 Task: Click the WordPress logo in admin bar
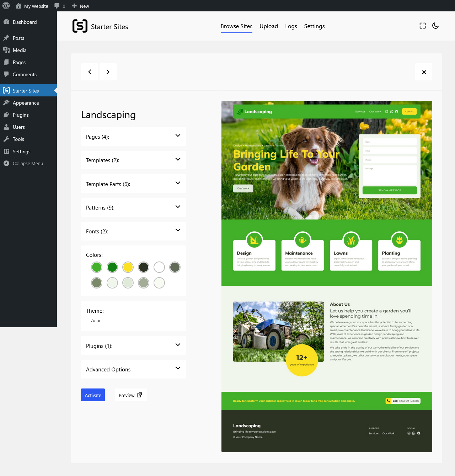coord(6,6)
